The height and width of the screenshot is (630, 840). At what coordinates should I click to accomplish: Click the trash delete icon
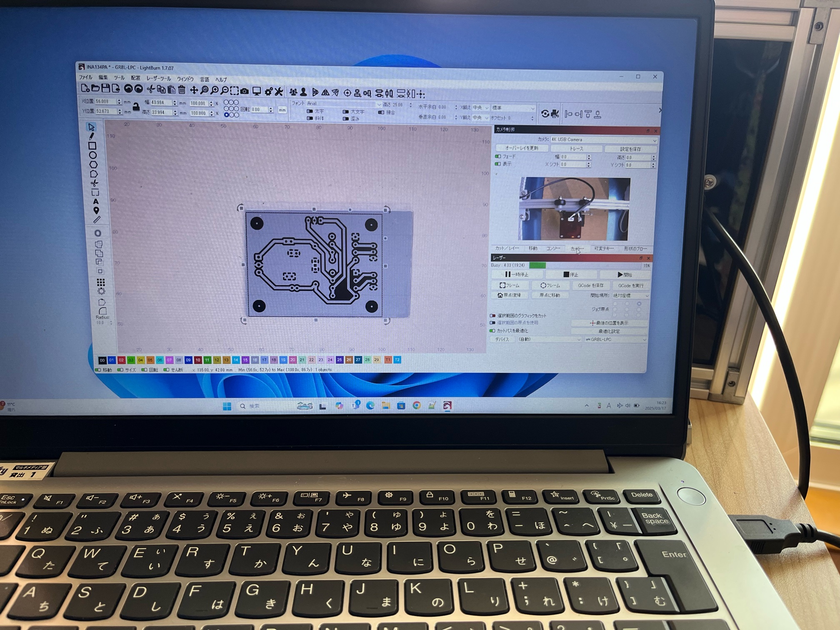coord(182,90)
